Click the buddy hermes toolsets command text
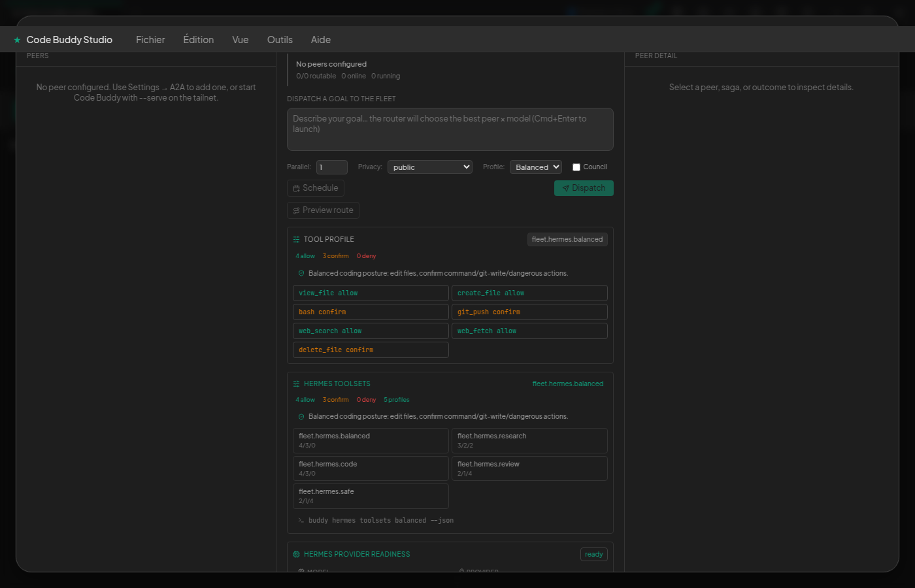Screen dimensions: 915x588 [381, 521]
